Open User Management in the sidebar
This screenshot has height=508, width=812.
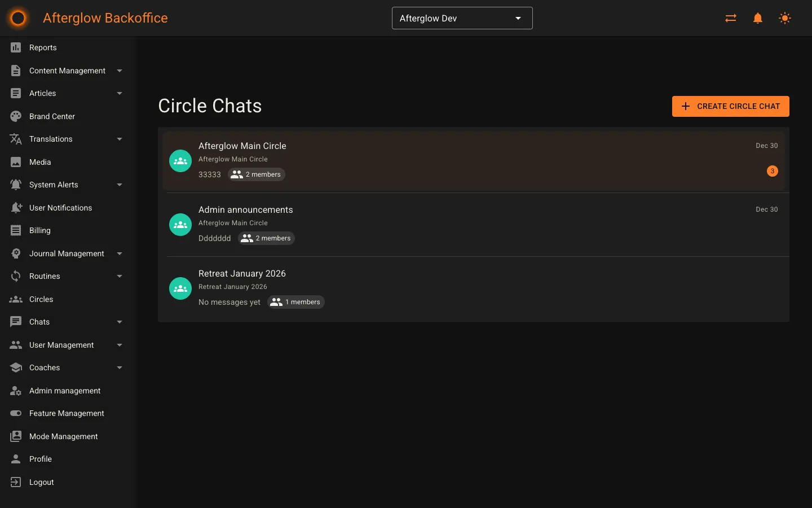[x=61, y=345]
